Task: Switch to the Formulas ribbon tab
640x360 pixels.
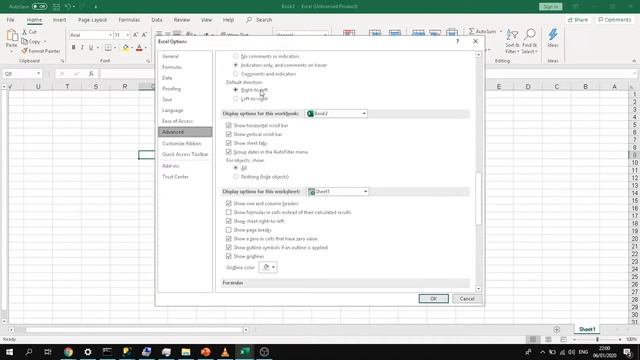Action: coord(129,20)
